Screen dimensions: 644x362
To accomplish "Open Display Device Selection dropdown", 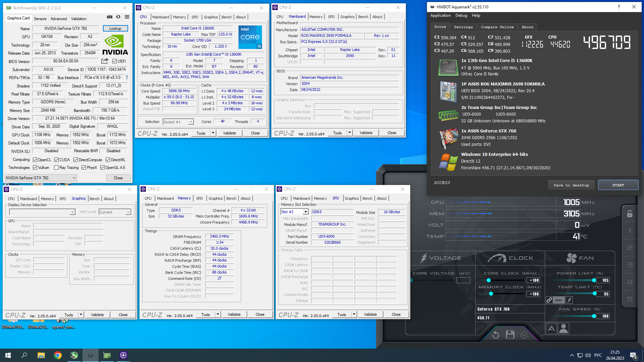I will click(x=42, y=212).
